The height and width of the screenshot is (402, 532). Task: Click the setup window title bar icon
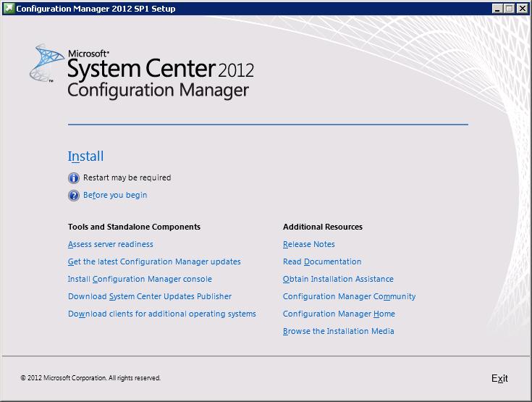[8, 9]
